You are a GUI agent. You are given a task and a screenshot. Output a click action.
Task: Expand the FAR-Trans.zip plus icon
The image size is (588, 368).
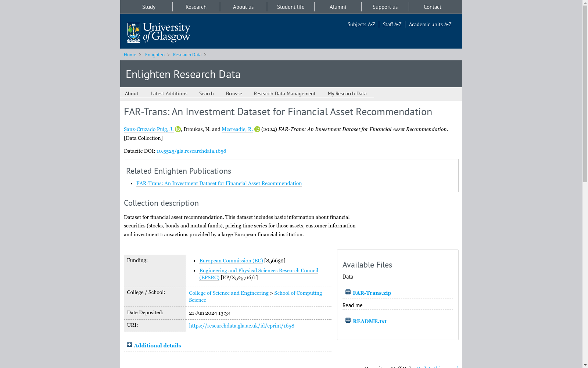348,292
